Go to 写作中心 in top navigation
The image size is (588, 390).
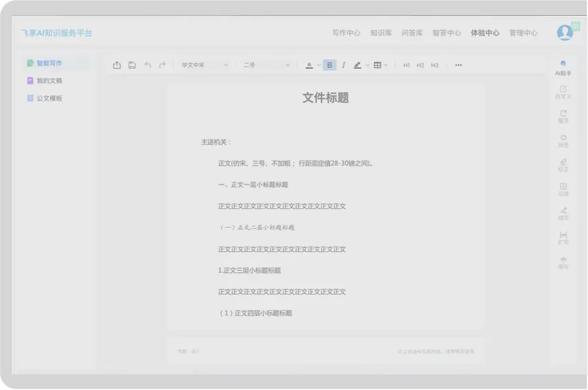346,33
